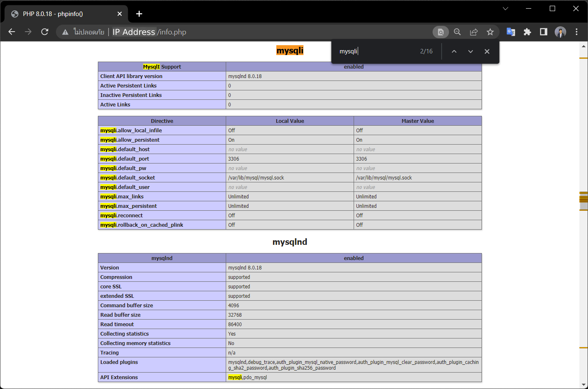Jump to the next mysqli search match
Image resolution: width=588 pixels, height=389 pixels.
tap(470, 51)
